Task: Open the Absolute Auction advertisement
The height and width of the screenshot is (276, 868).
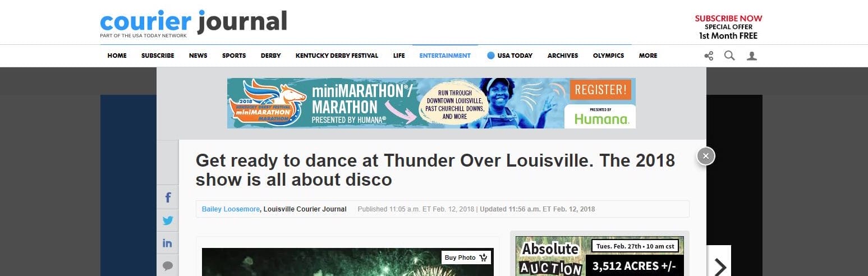Action: coord(599,256)
